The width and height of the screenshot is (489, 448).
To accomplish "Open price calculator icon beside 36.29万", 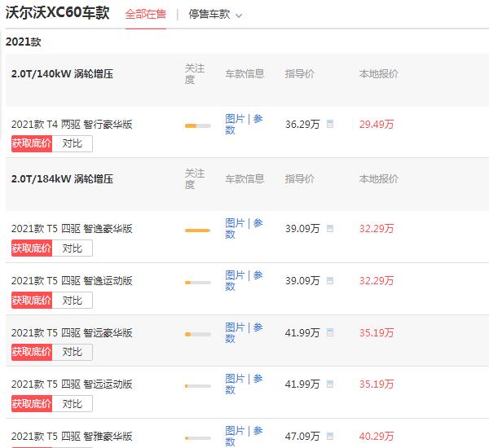I will coord(330,124).
